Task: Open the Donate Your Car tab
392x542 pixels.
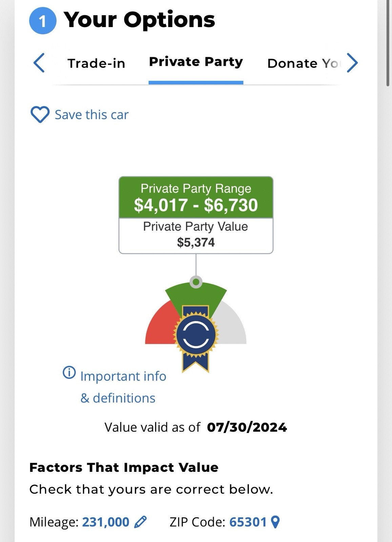Action: (x=302, y=63)
